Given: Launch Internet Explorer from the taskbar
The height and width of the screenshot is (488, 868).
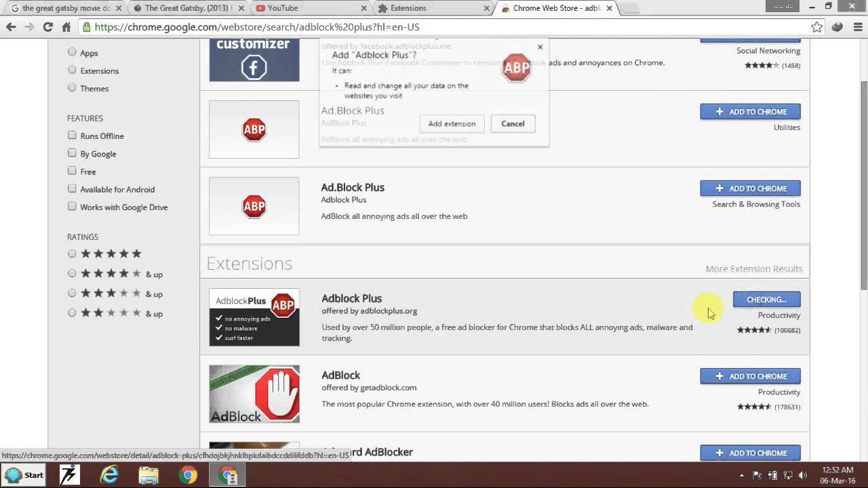Looking at the screenshot, I should coord(109,475).
